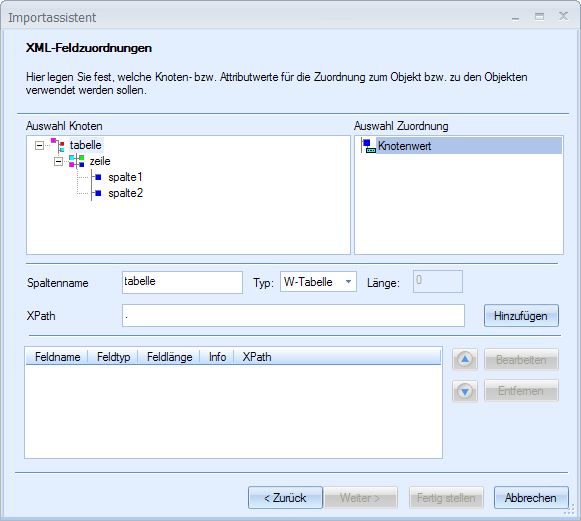Open the Typ W-Tabelle dropdown

click(318, 282)
